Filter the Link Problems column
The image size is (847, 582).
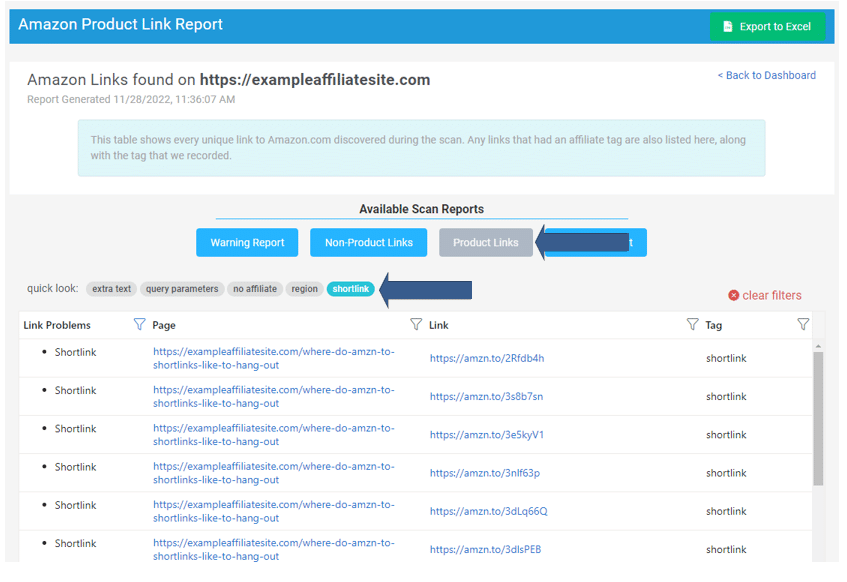coord(139,324)
